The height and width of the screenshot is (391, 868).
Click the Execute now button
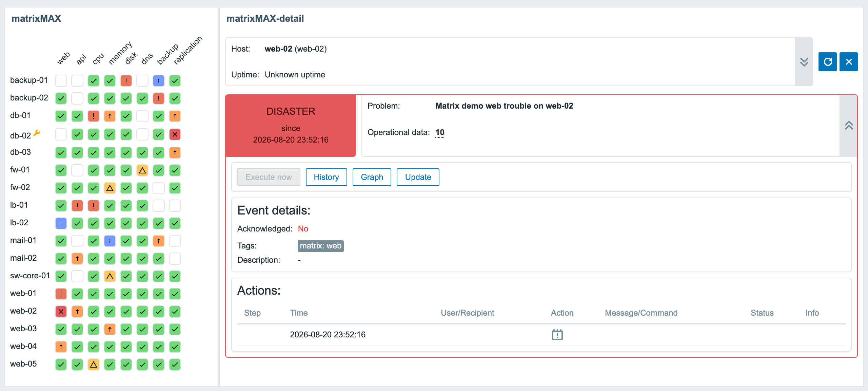[x=269, y=177]
